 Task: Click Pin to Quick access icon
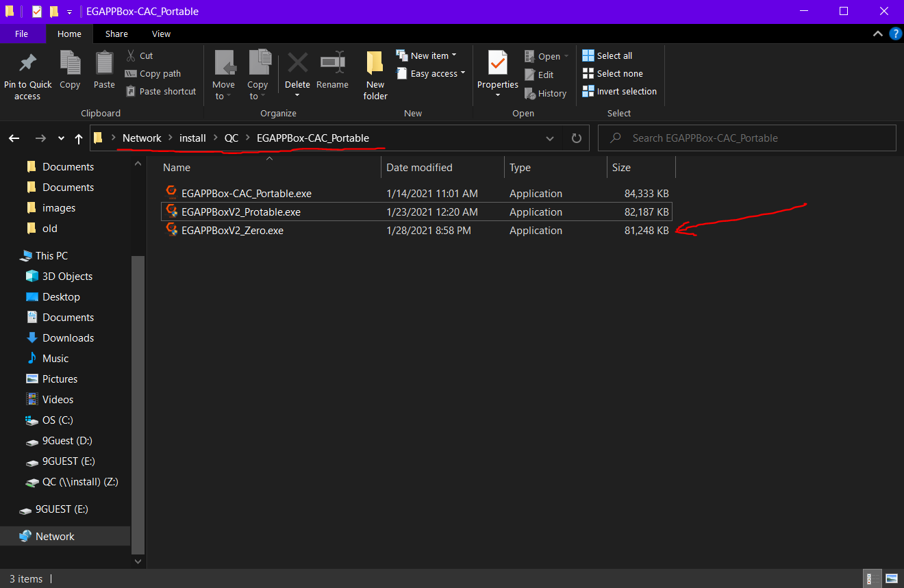click(27, 64)
